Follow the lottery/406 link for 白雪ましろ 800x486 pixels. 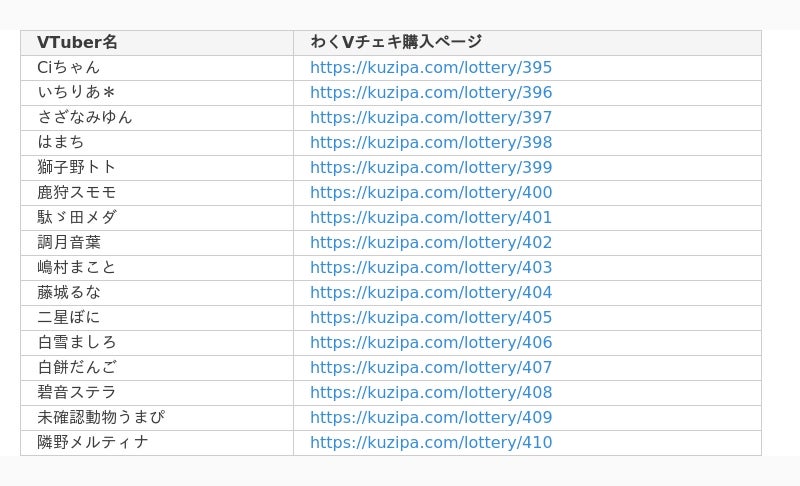coord(430,343)
